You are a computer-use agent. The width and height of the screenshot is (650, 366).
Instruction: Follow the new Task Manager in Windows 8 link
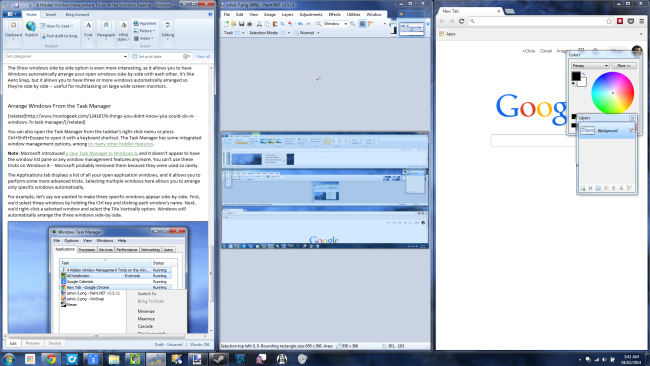pyautogui.click(x=101, y=153)
